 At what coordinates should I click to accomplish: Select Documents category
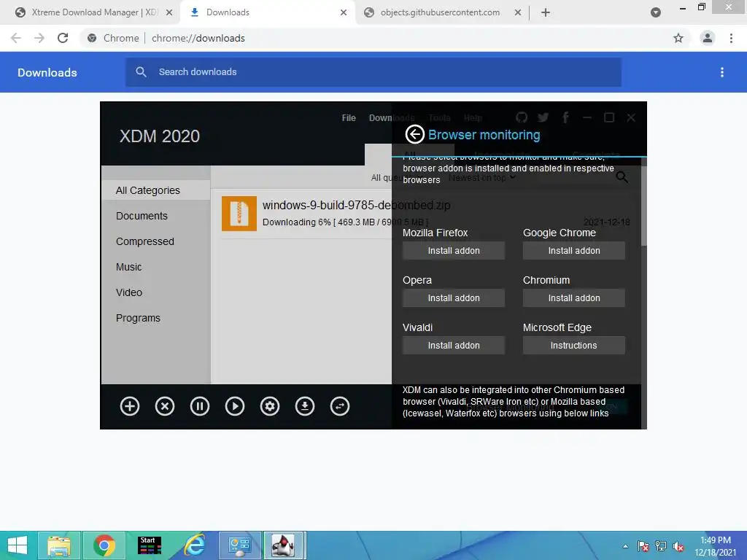click(142, 216)
